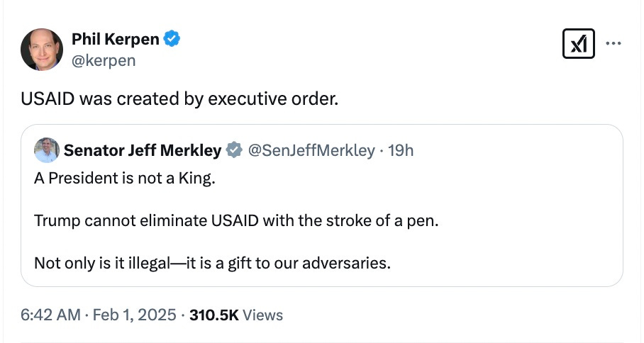Image resolution: width=644 pixels, height=343 pixels.
Task: Click Phil Kerpen's blue verified badge
Action: tap(172, 39)
